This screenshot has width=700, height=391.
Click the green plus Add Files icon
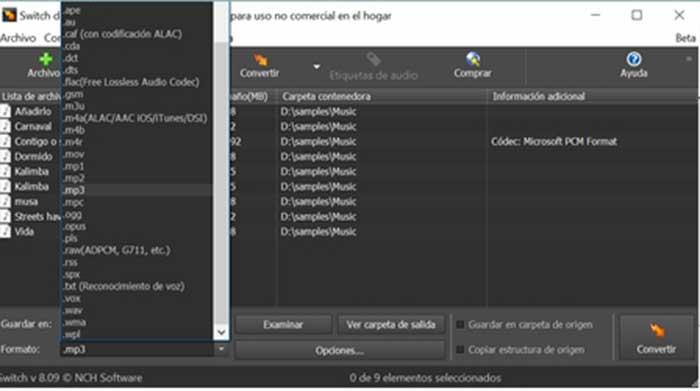(45, 59)
